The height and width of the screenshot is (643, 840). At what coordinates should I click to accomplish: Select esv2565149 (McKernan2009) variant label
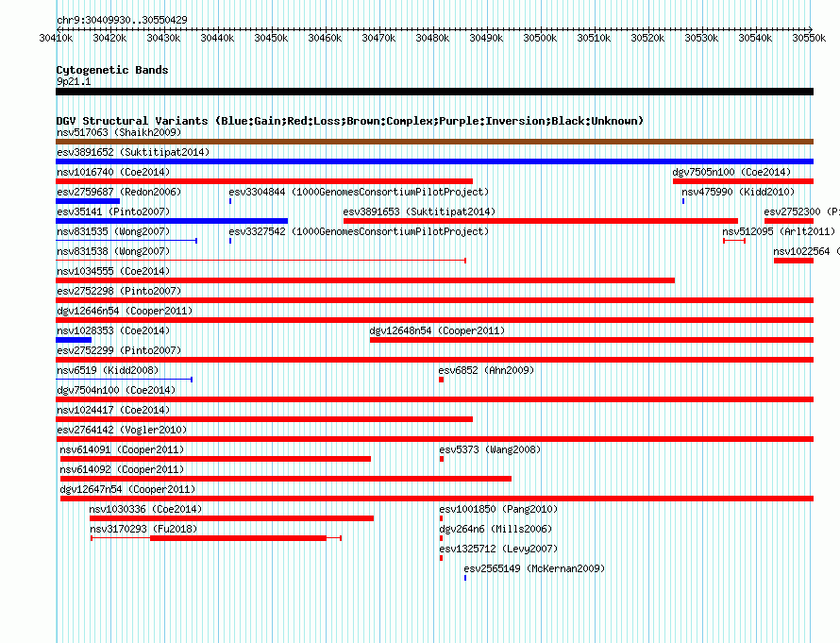coord(534,568)
